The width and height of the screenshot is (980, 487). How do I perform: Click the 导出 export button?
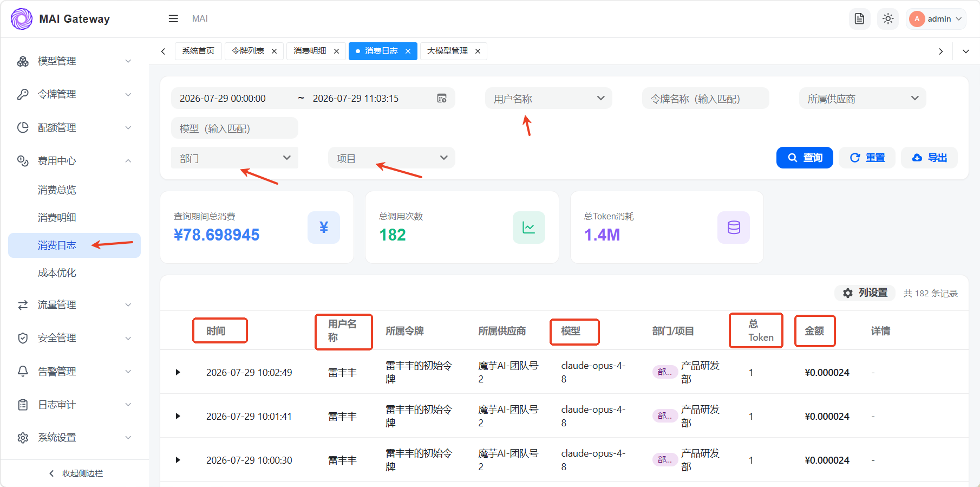coord(929,158)
